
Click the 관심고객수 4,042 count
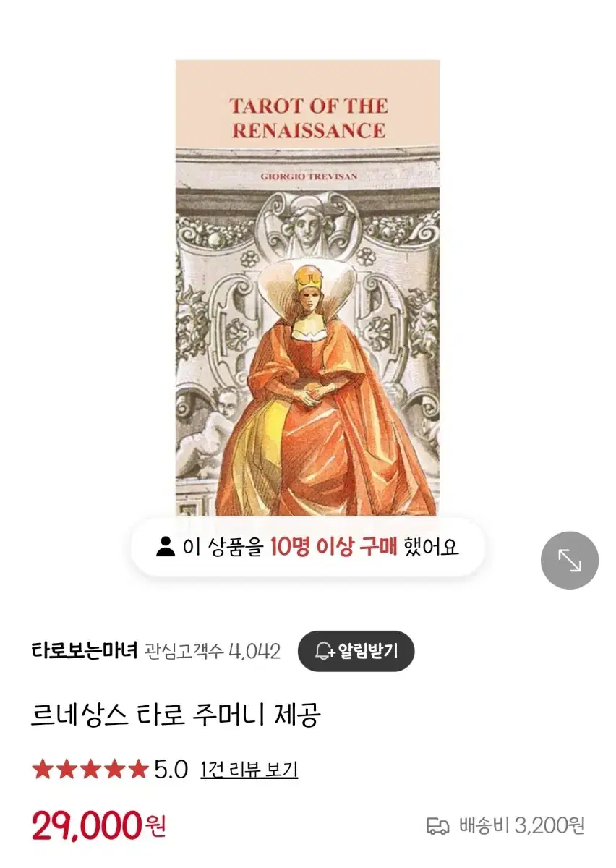[213, 651]
